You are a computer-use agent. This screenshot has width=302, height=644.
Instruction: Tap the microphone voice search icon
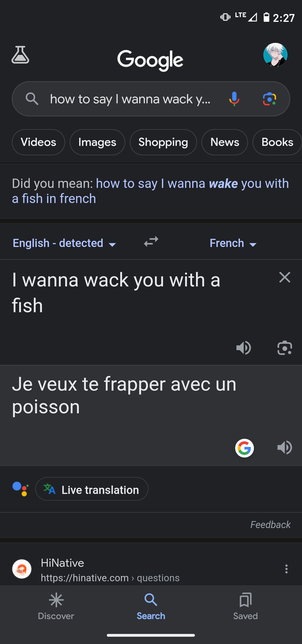click(234, 99)
